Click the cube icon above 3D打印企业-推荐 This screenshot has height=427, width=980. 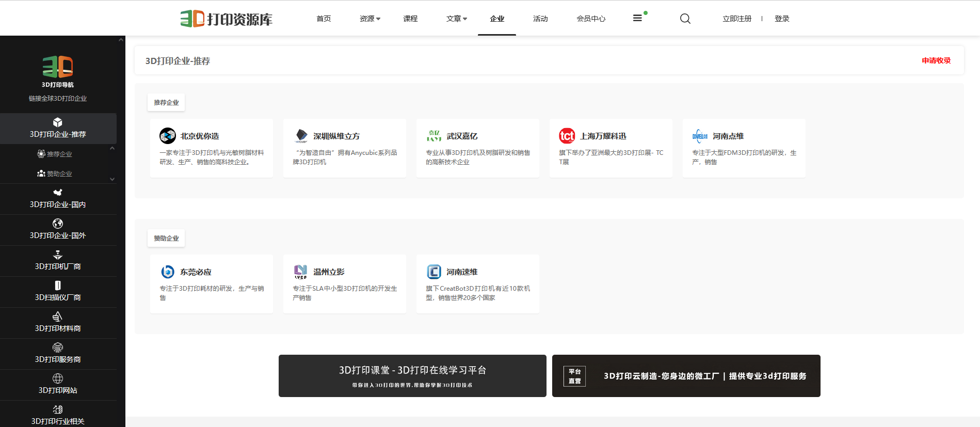[58, 122]
